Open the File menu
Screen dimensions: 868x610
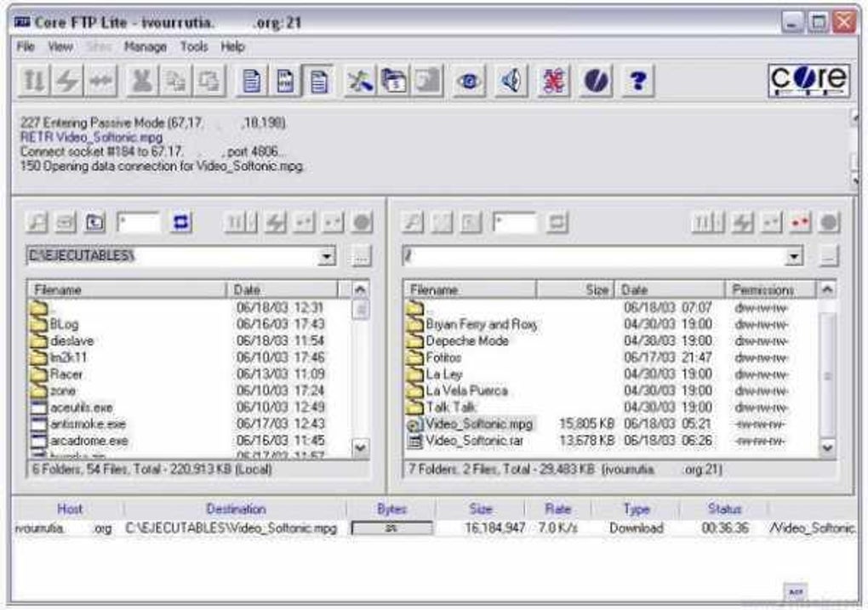26,47
